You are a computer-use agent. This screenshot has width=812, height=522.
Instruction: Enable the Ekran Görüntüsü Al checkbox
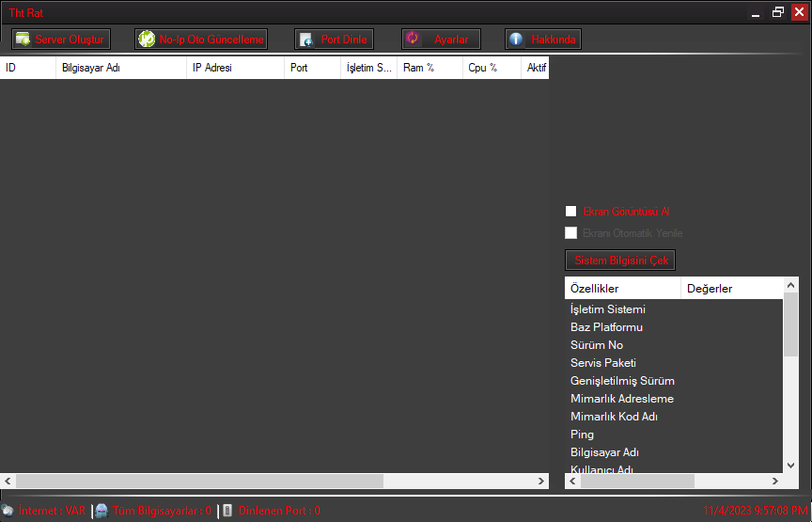pyautogui.click(x=570, y=212)
